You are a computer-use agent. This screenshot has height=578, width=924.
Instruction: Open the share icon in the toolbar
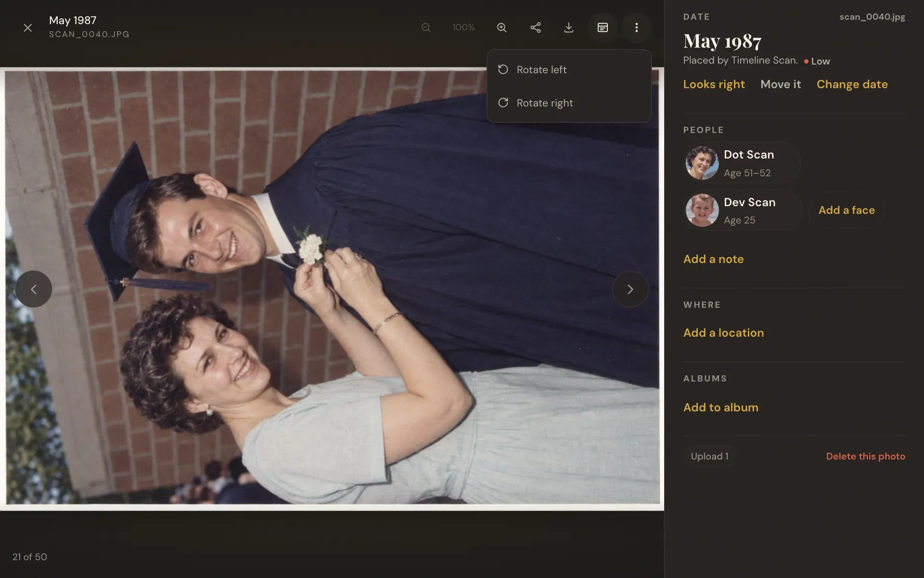coord(536,27)
